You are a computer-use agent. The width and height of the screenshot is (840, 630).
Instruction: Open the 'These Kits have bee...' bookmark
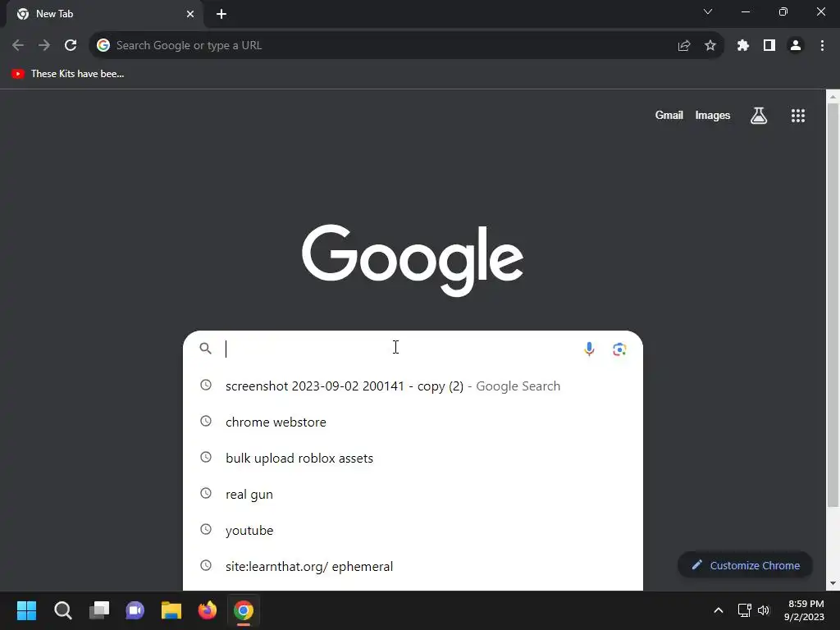click(x=68, y=74)
